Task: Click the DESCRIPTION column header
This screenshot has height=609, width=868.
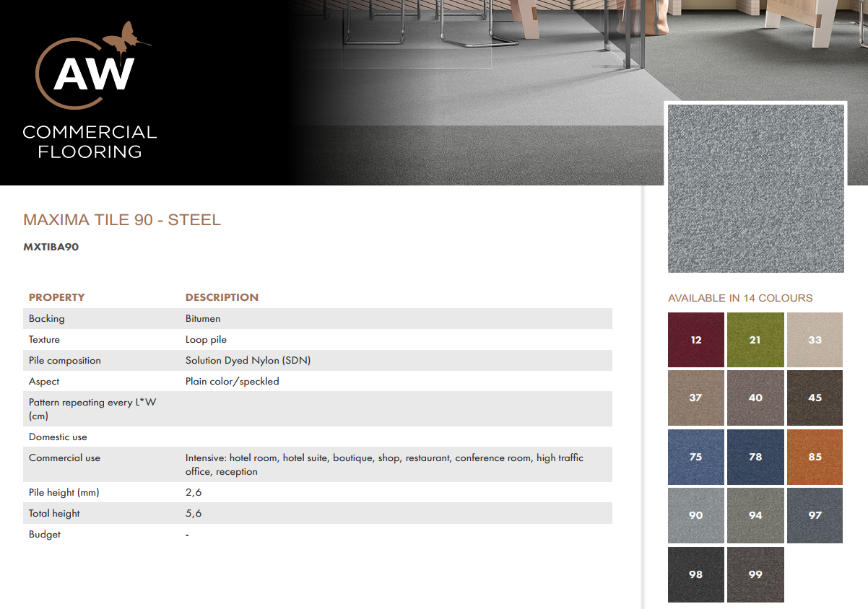Action: point(222,297)
